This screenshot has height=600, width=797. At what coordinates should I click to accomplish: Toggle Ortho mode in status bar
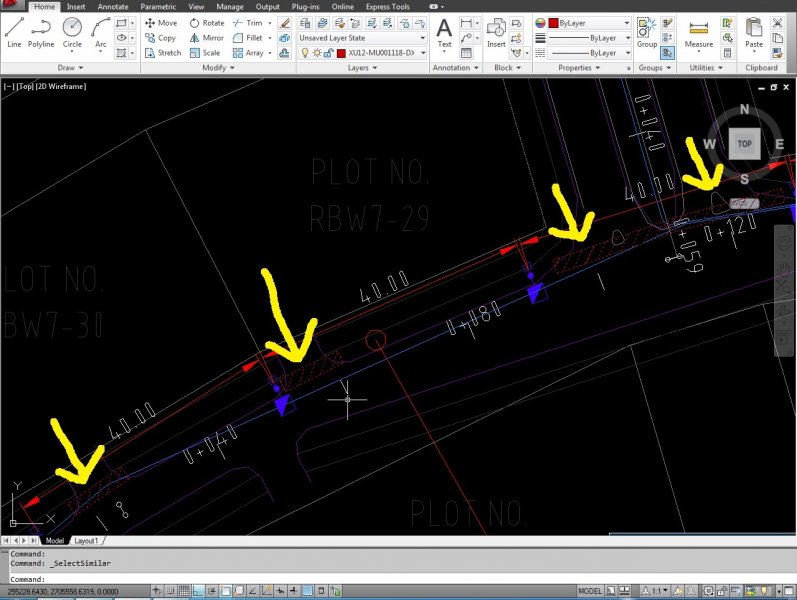click(x=198, y=591)
